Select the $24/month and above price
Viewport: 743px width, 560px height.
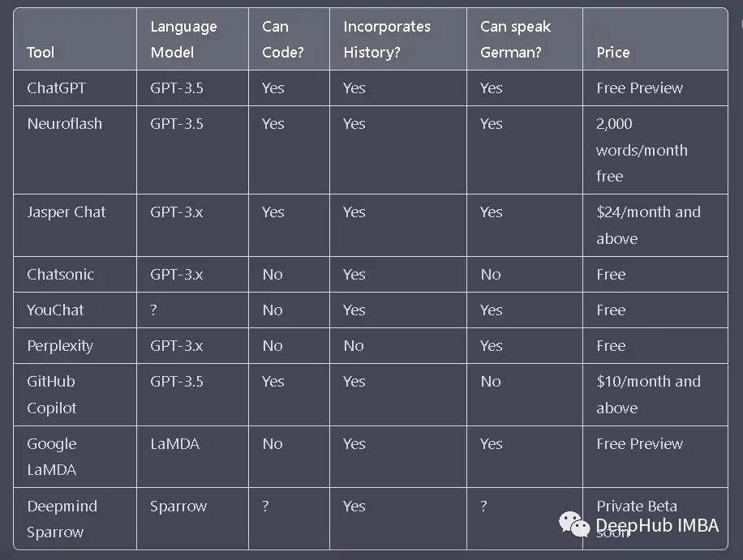click(648, 225)
